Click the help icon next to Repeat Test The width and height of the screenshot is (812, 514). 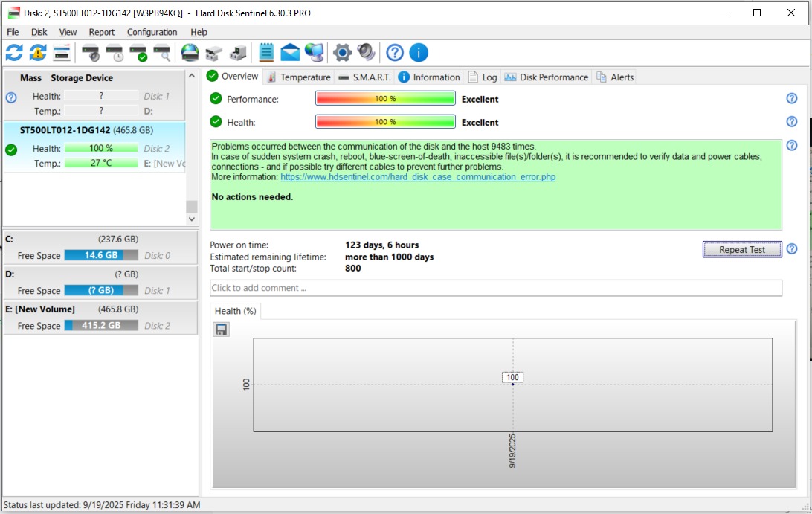792,249
